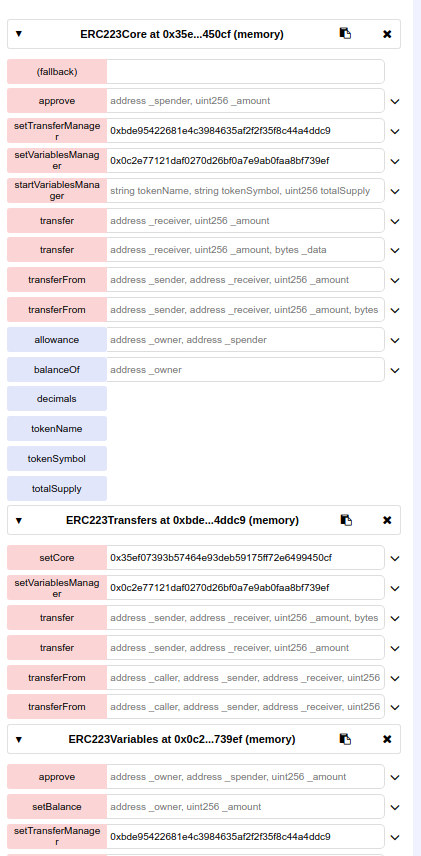
Task: Copy the ERC223Variables contract address
Action: click(345, 739)
